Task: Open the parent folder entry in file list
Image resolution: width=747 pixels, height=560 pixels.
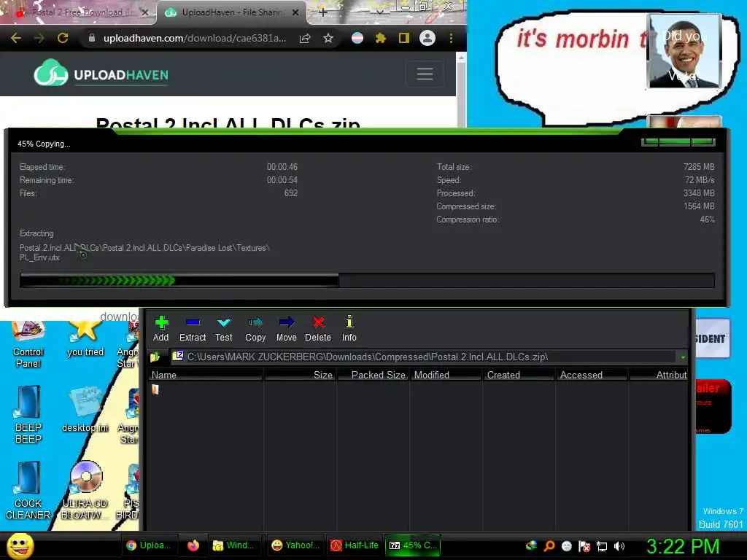Action: coord(155,389)
